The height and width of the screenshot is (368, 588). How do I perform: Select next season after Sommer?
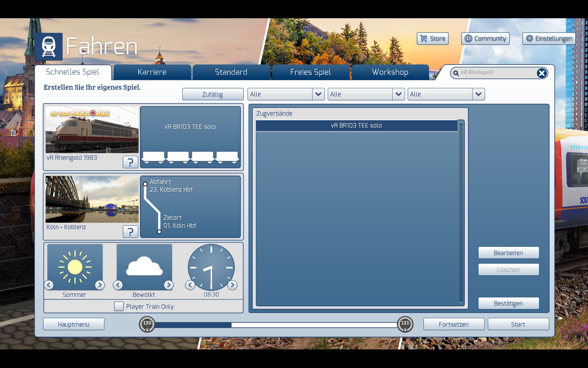[x=100, y=285]
